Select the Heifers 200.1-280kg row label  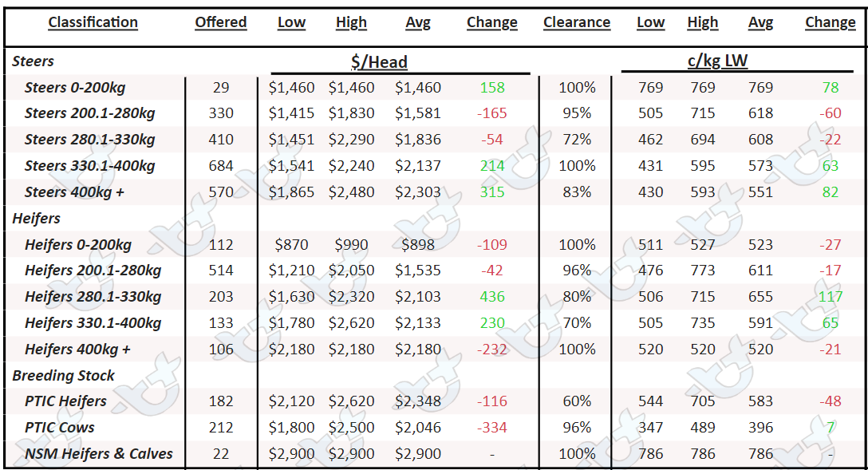pos(93,271)
